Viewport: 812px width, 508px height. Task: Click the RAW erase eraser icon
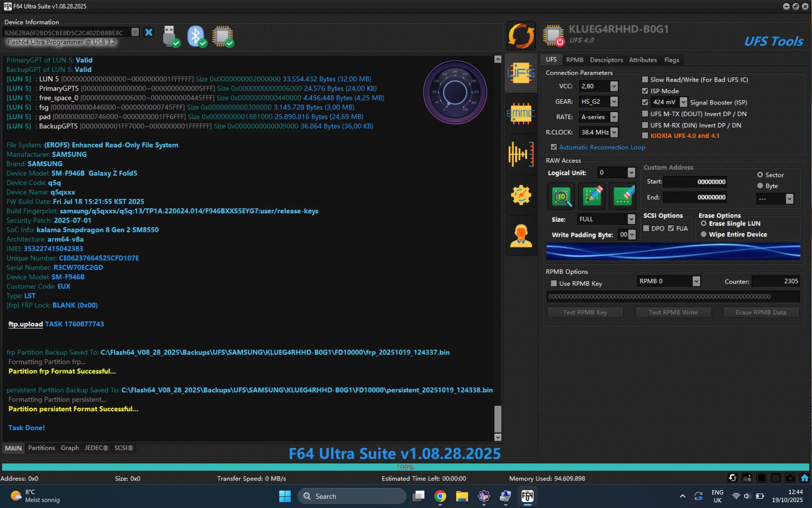(623, 196)
